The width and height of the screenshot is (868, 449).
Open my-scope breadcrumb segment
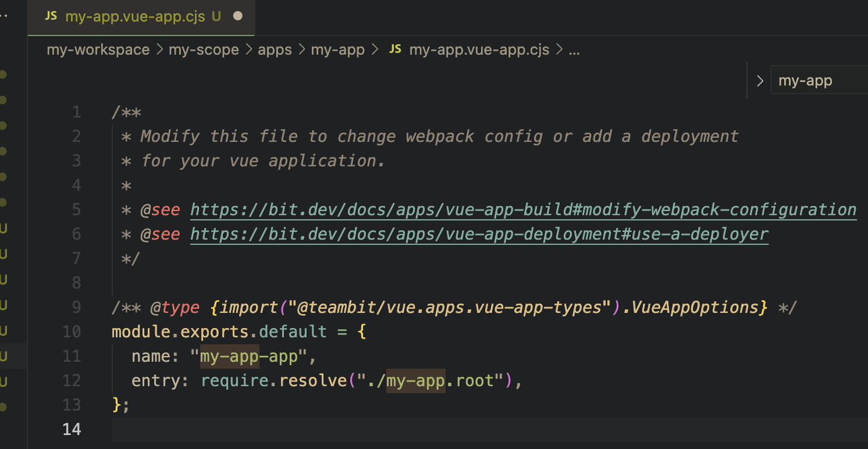point(204,49)
